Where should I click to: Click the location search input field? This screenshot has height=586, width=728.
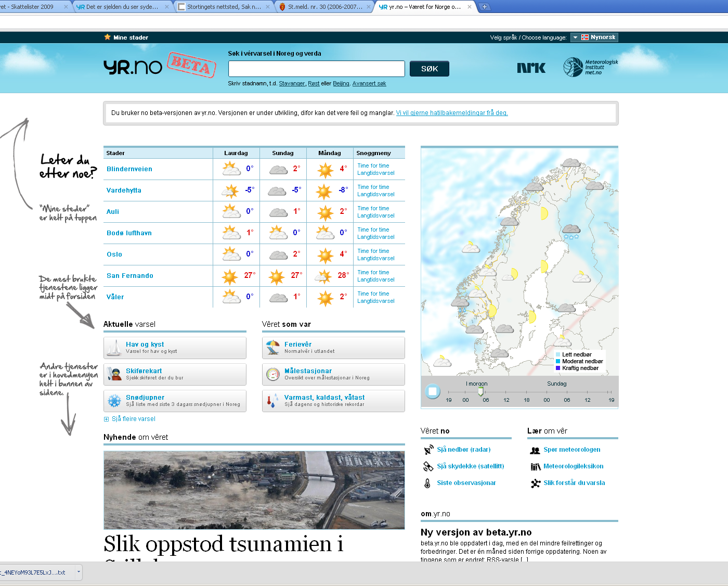(316, 69)
